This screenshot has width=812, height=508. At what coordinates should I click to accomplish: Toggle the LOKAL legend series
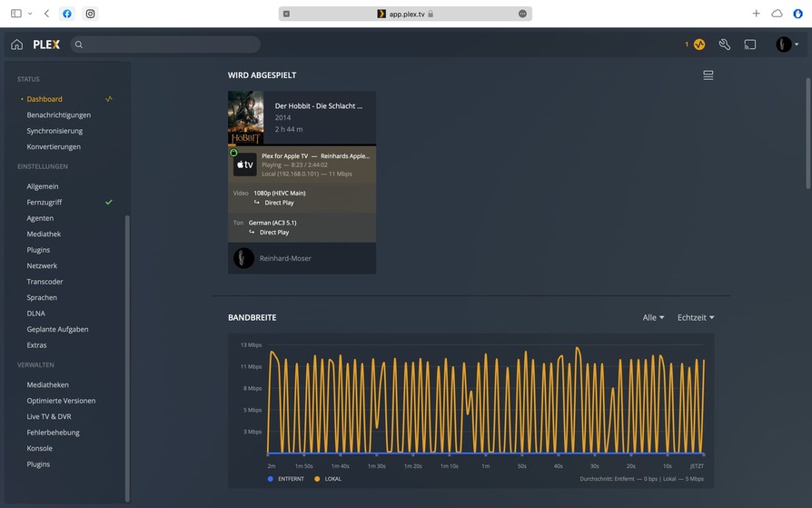(x=328, y=479)
